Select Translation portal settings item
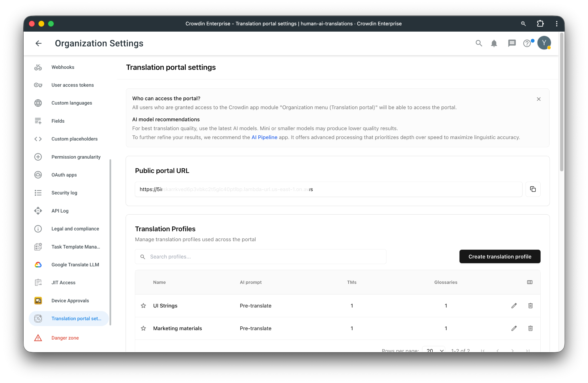588x383 pixels. [69, 319]
